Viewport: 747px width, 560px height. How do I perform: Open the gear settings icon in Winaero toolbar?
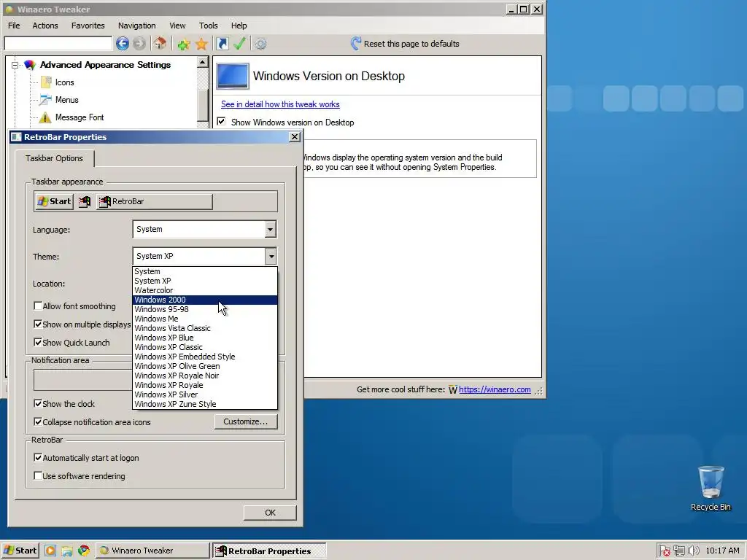coord(260,44)
